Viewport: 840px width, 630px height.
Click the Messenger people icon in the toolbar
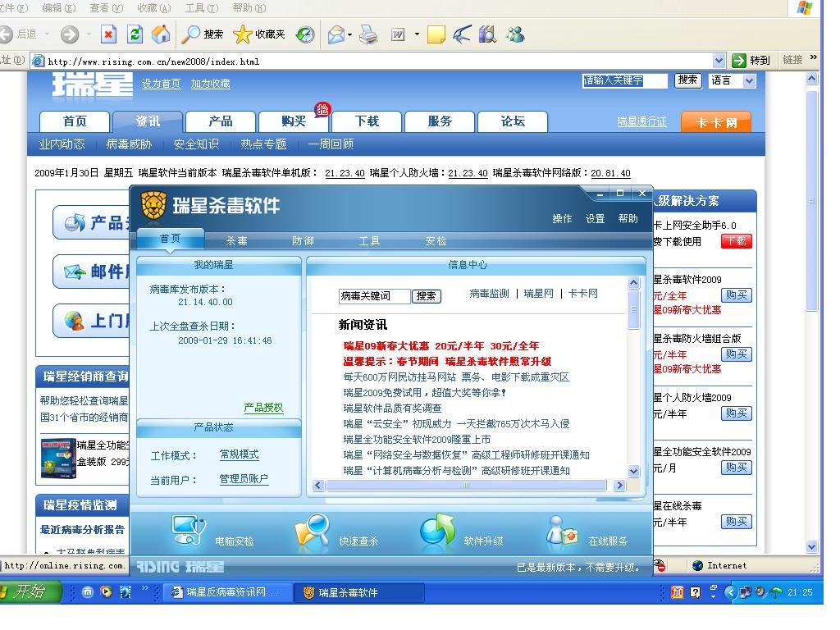click(x=516, y=34)
